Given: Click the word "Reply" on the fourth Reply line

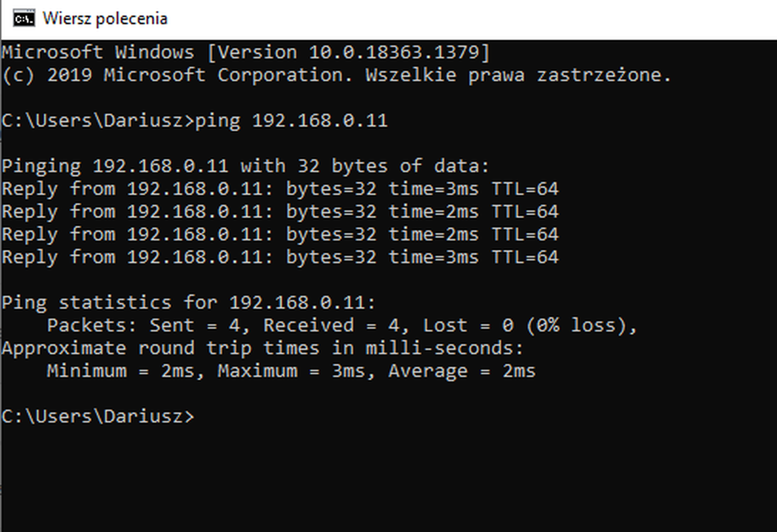Looking at the screenshot, I should [x=30, y=257].
